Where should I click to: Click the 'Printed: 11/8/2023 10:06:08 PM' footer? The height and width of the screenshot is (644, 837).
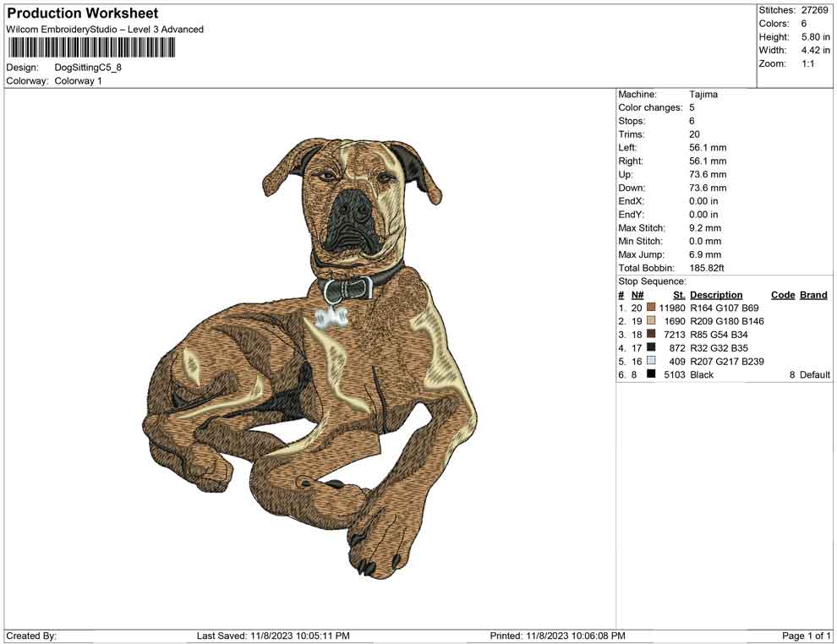click(557, 636)
